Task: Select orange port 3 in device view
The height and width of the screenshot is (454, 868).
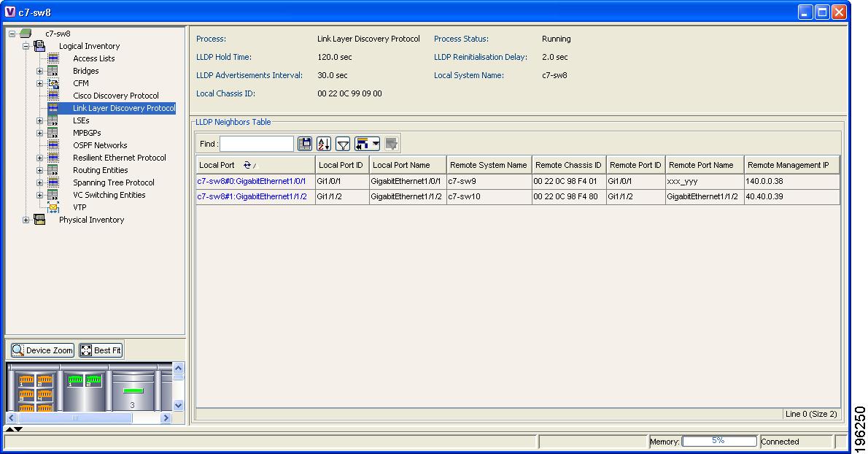Action: [x=26, y=395]
